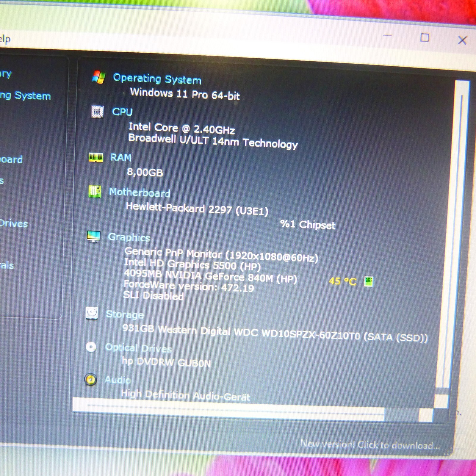Click the CPU chip icon
This screenshot has width=476, height=476.
(x=97, y=112)
